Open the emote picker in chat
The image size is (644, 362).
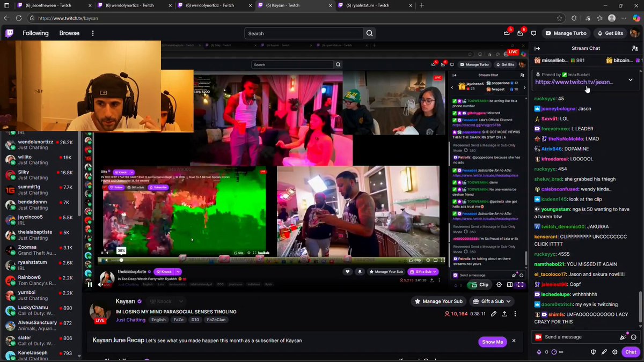pyautogui.click(x=634, y=337)
